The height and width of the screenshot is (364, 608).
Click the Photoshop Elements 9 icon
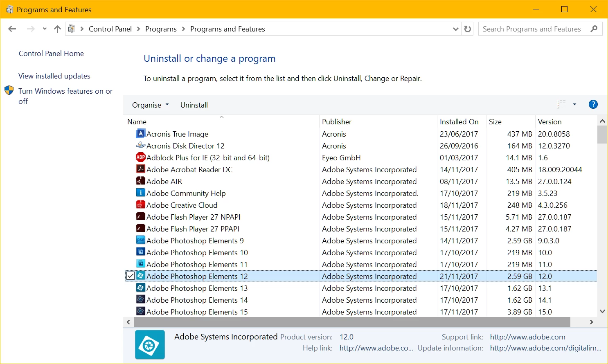[x=140, y=240]
